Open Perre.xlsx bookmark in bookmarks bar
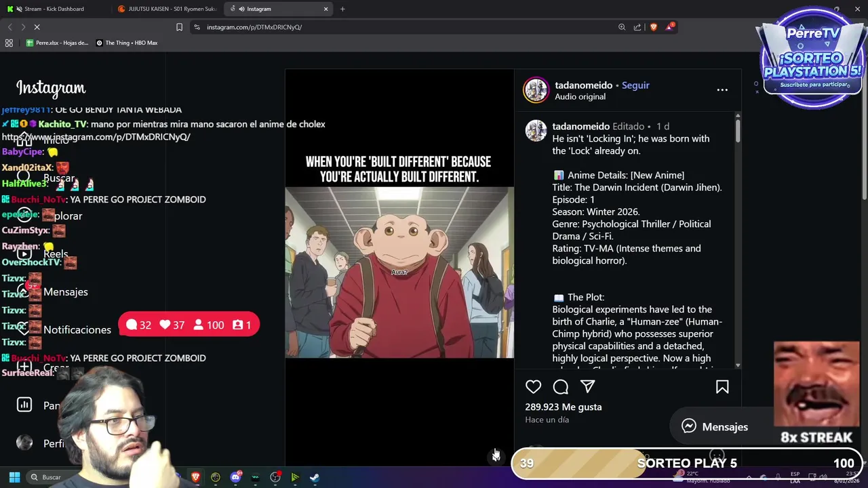868x488 pixels. point(57,43)
